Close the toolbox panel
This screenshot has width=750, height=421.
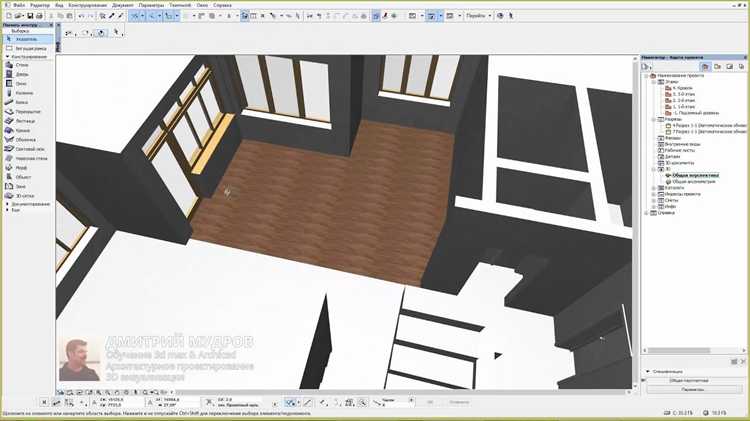coord(51,25)
